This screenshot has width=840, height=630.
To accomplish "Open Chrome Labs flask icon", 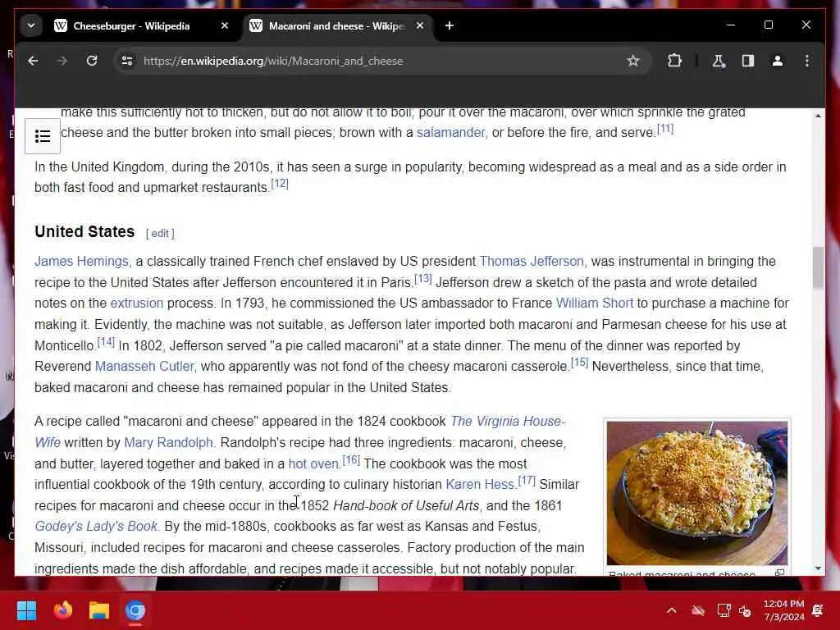I will (719, 61).
